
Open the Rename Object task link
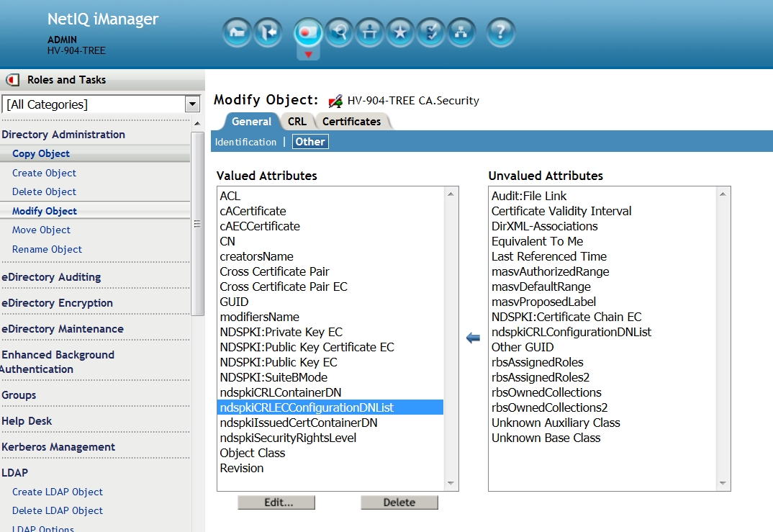48,250
